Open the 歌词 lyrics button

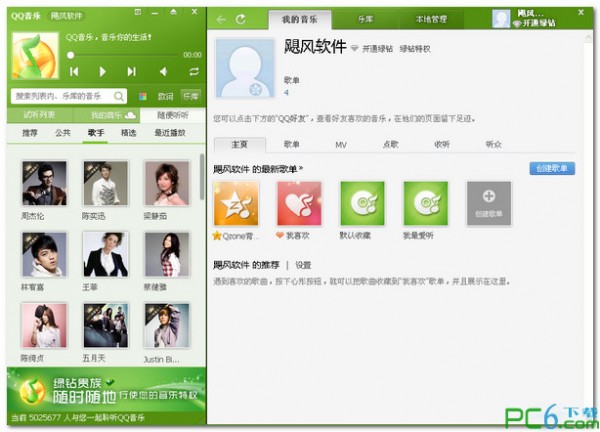[166, 96]
